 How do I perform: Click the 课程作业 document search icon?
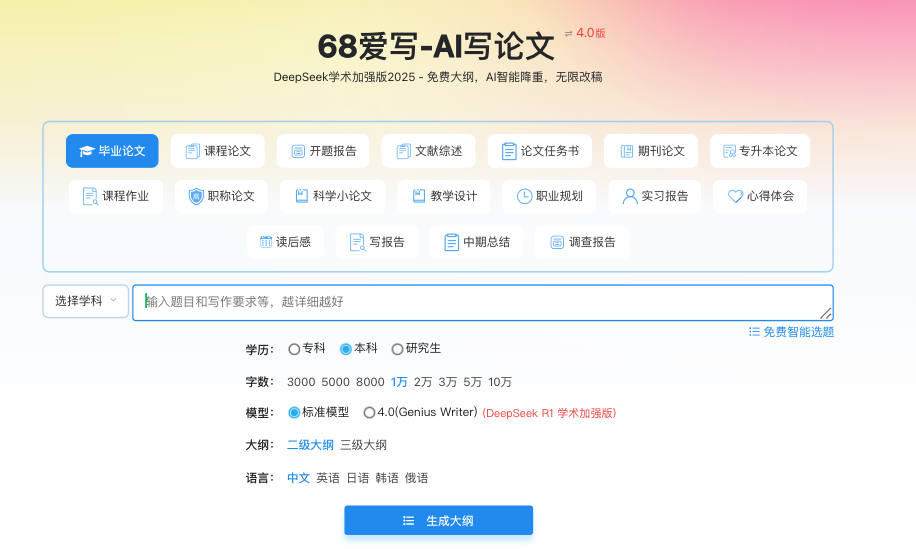pos(91,196)
